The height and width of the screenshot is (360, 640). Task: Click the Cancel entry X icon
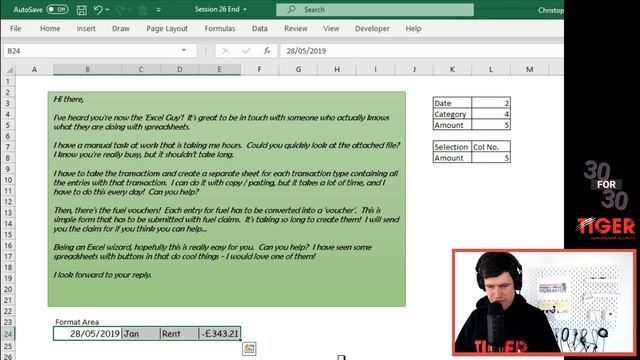point(225,51)
